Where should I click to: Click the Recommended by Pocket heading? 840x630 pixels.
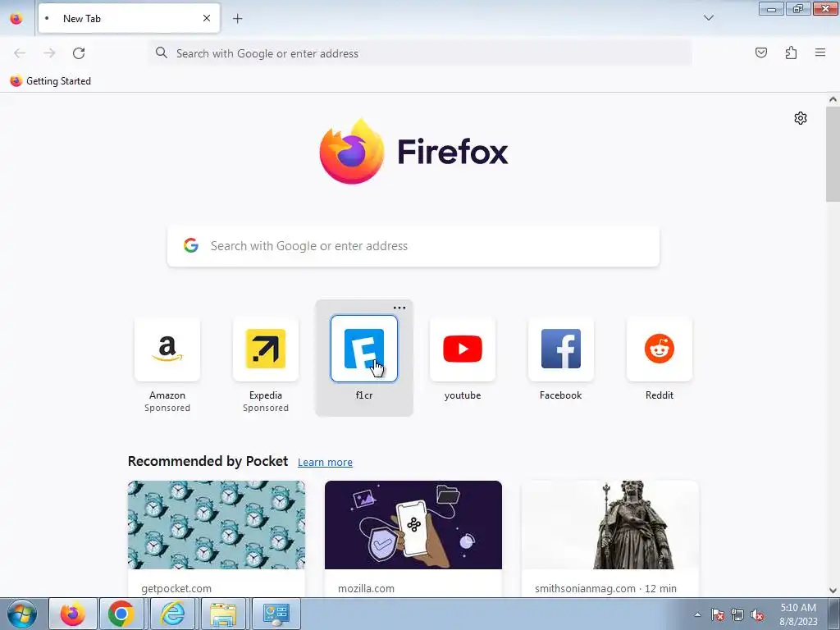click(208, 461)
